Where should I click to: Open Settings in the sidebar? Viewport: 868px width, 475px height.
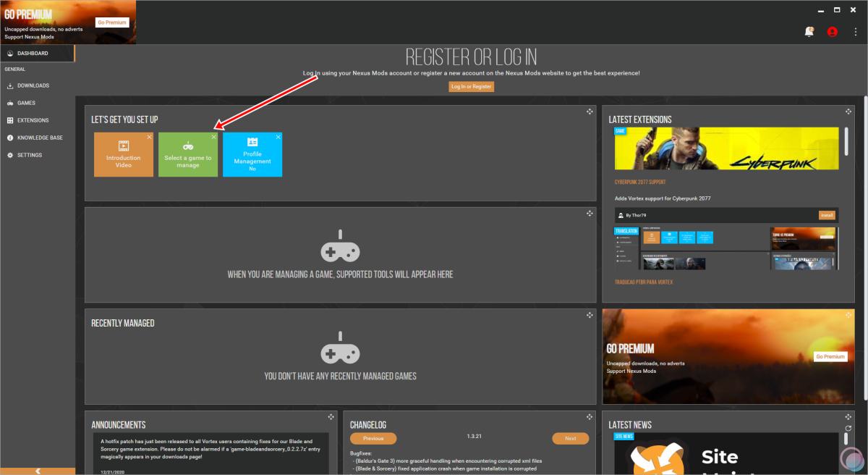[x=38, y=155]
